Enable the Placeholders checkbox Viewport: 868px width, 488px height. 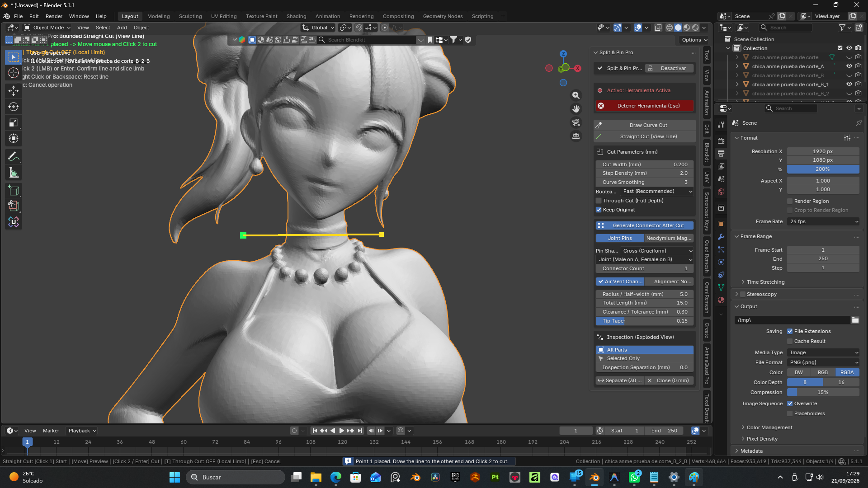click(x=790, y=413)
